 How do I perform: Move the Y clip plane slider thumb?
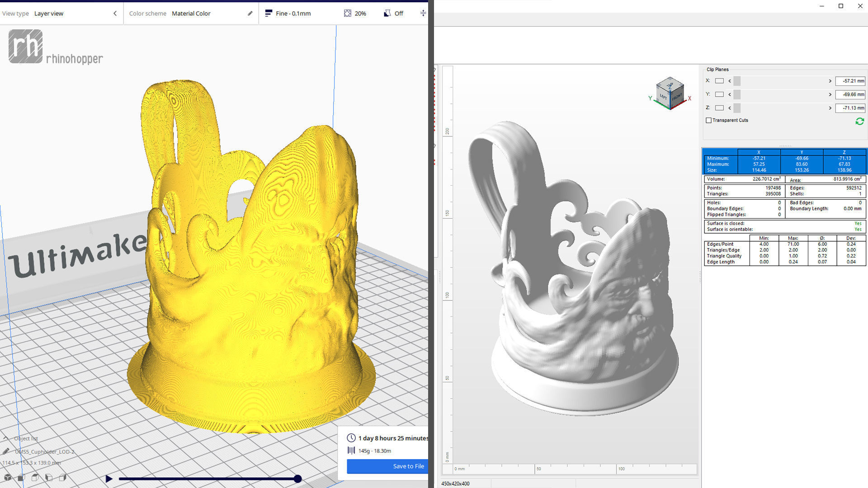pyautogui.click(x=737, y=94)
